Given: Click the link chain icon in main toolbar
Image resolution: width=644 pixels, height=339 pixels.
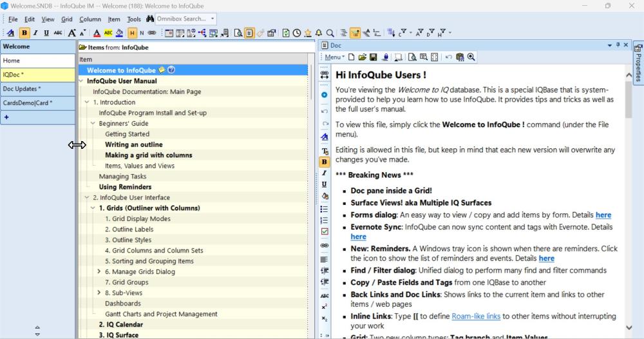Looking at the screenshot, I should [x=152, y=33].
